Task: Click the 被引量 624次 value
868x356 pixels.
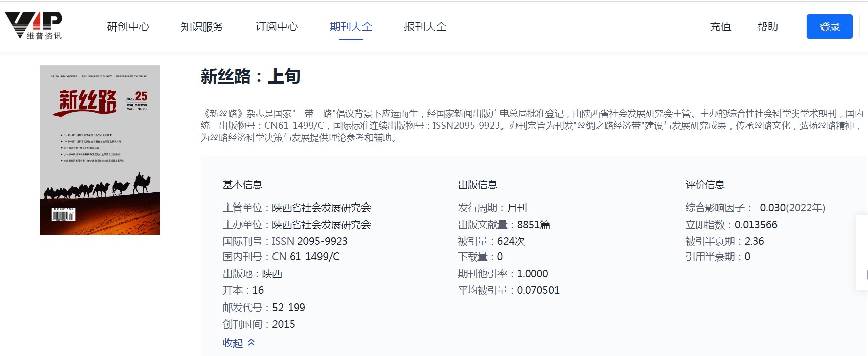Action: coord(511,241)
